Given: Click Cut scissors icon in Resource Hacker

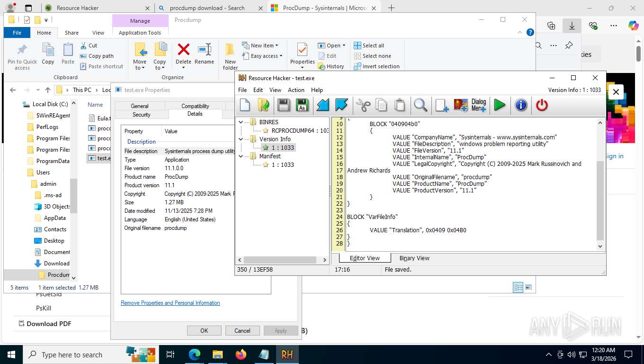Looking at the screenshot, I should (x=363, y=105).
